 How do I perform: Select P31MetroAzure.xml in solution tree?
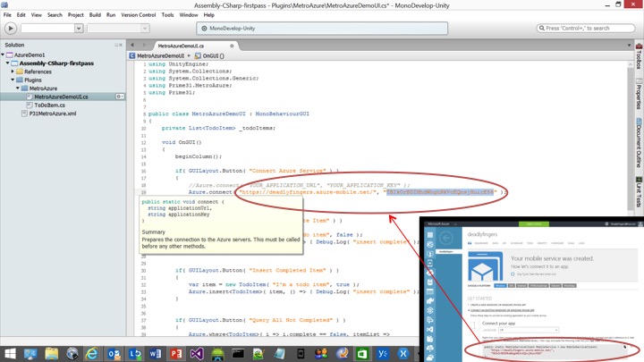point(52,114)
